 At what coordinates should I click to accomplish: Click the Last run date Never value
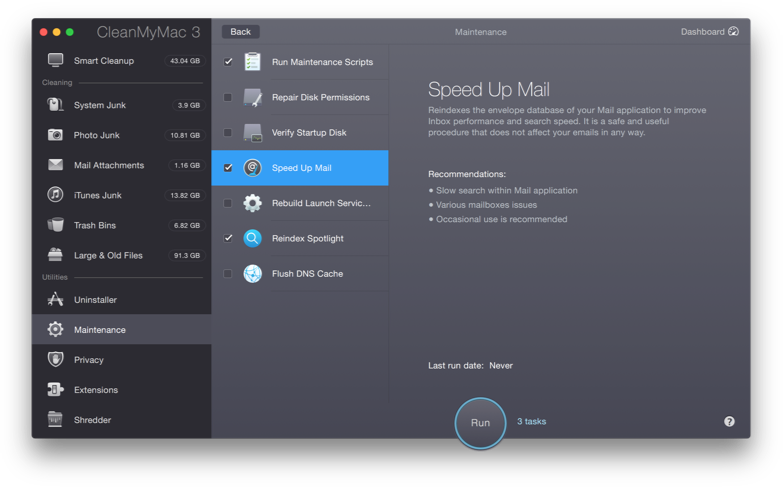point(501,366)
